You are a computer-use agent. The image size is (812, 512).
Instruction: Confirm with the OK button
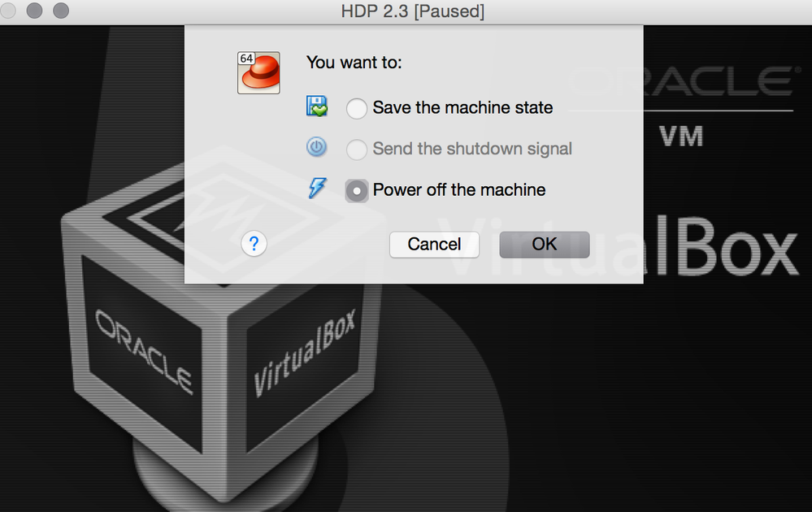[545, 245]
